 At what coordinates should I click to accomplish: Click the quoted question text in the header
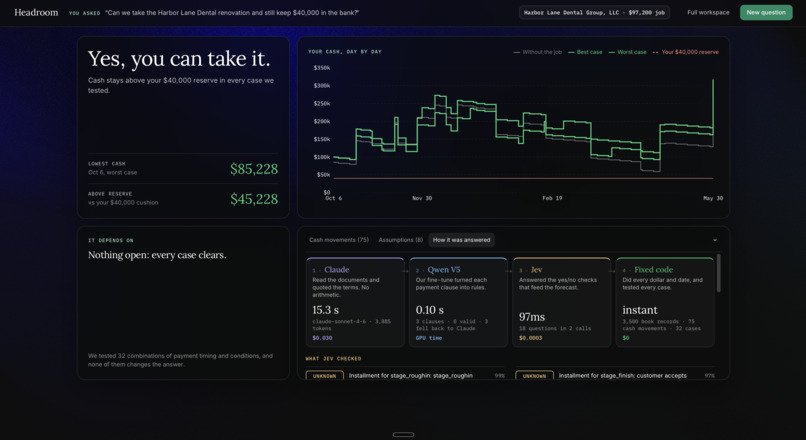(x=232, y=12)
